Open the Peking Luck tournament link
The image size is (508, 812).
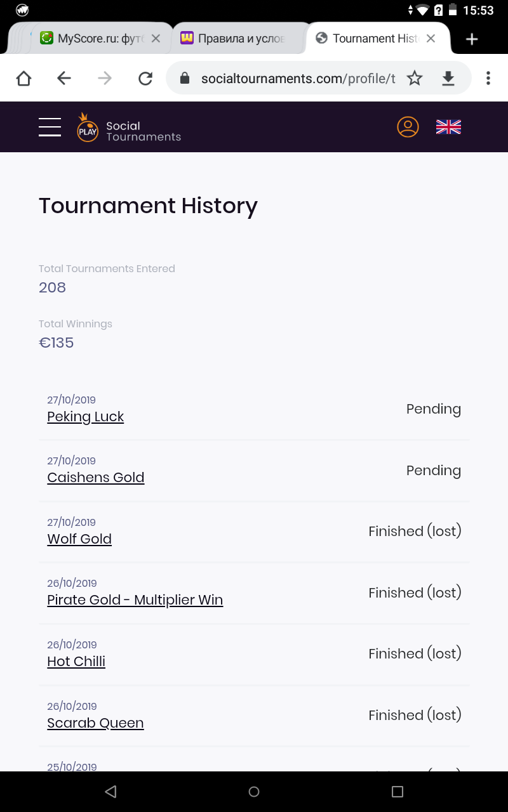86,417
